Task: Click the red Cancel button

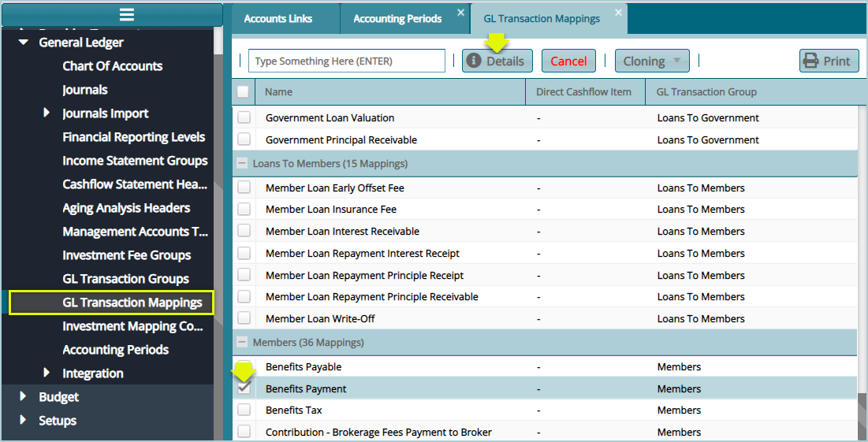Action: tap(568, 61)
